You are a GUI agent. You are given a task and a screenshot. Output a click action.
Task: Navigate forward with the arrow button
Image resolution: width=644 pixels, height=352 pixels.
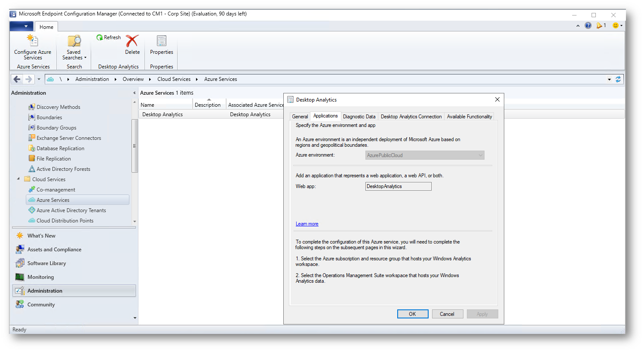29,79
